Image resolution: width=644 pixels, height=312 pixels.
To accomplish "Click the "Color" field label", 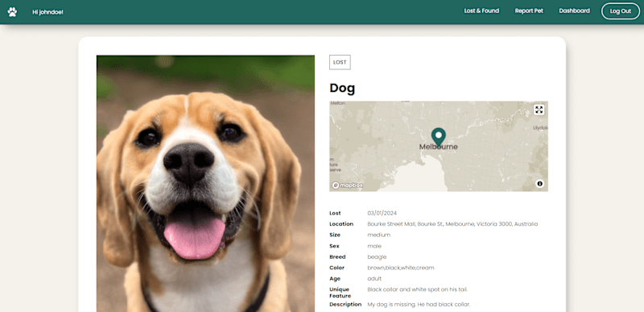I will coord(336,268).
